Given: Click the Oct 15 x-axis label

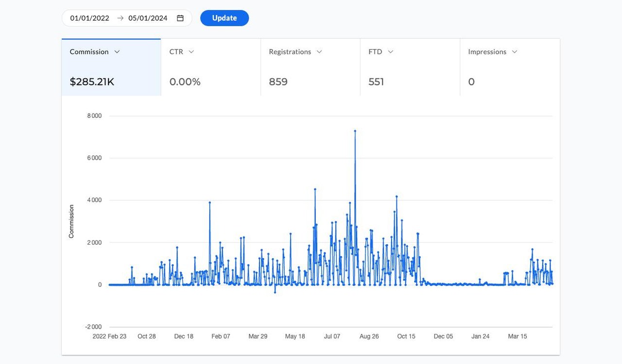Looking at the screenshot, I should coord(406,336).
